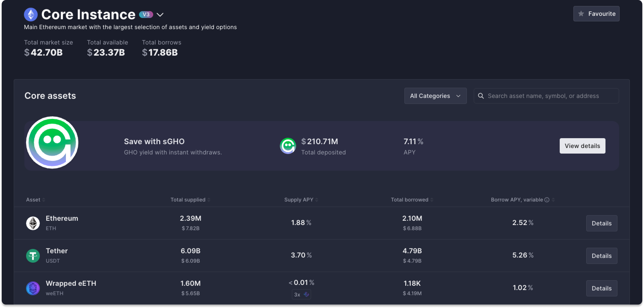The width and height of the screenshot is (644, 308).
Task: Open the All Categories dropdown
Action: 435,96
